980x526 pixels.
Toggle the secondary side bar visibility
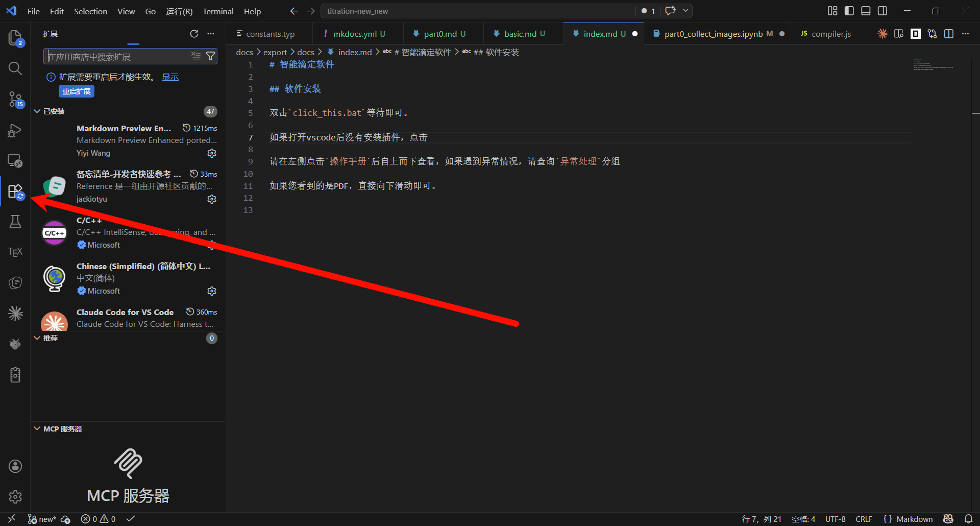883,11
